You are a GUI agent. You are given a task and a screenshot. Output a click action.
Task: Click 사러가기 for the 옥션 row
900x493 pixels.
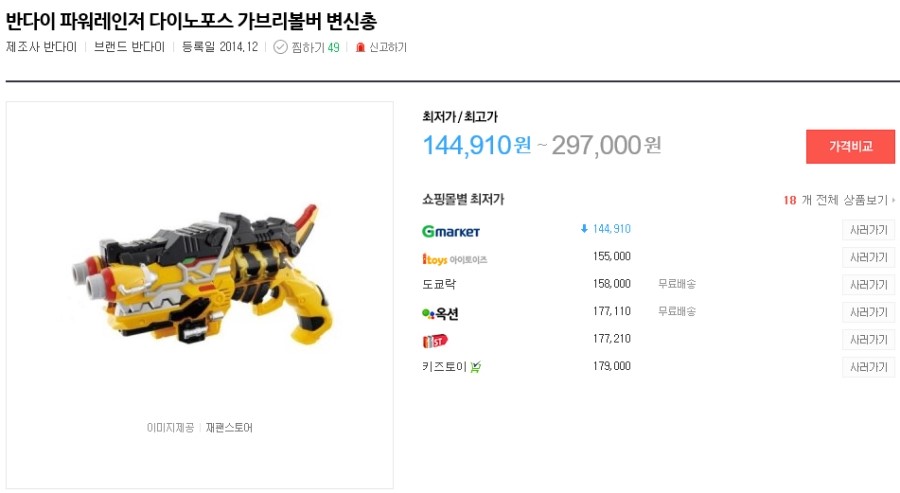[868, 312]
